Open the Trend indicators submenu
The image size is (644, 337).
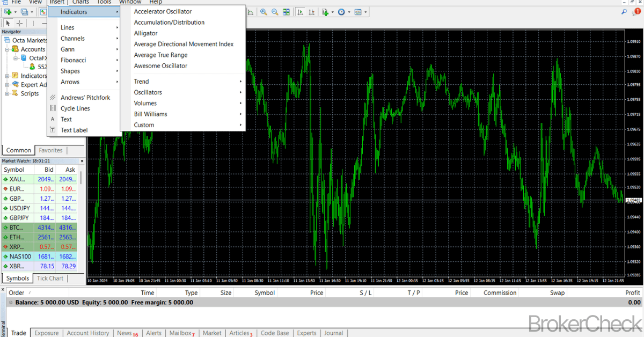pos(183,82)
